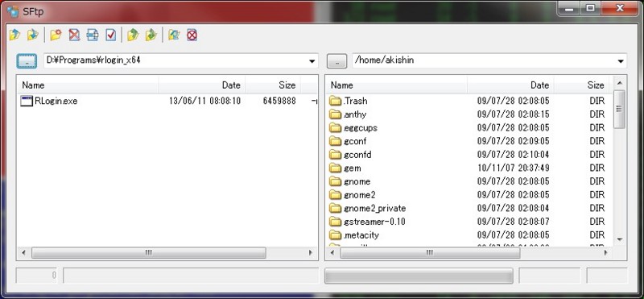
Task: Select the .gconf folder row
Action: pos(469,141)
